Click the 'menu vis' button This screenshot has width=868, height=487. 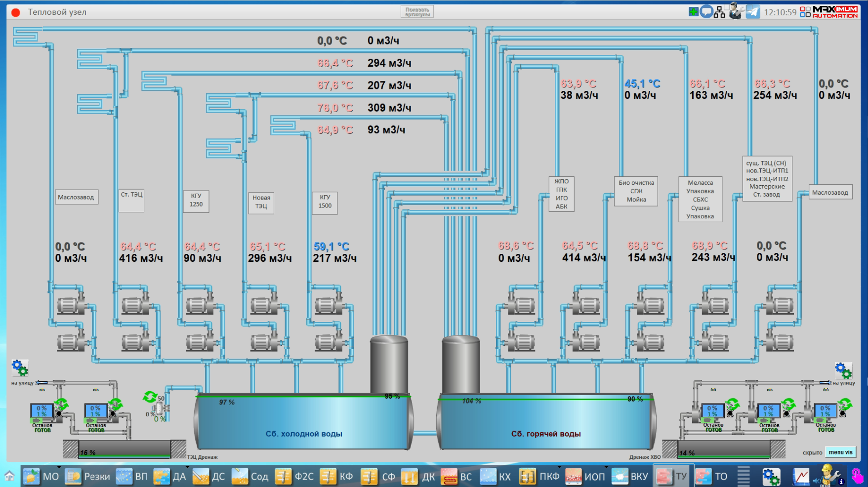click(840, 452)
